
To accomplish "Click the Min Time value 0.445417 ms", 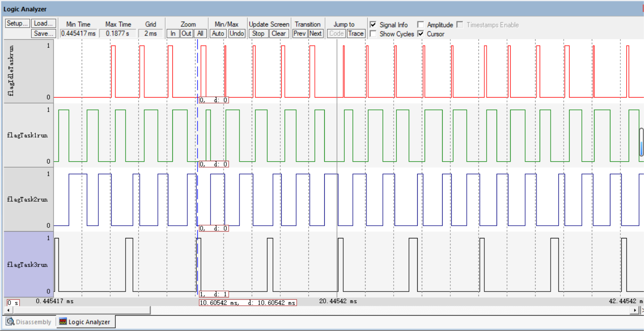I will tap(78, 33).
